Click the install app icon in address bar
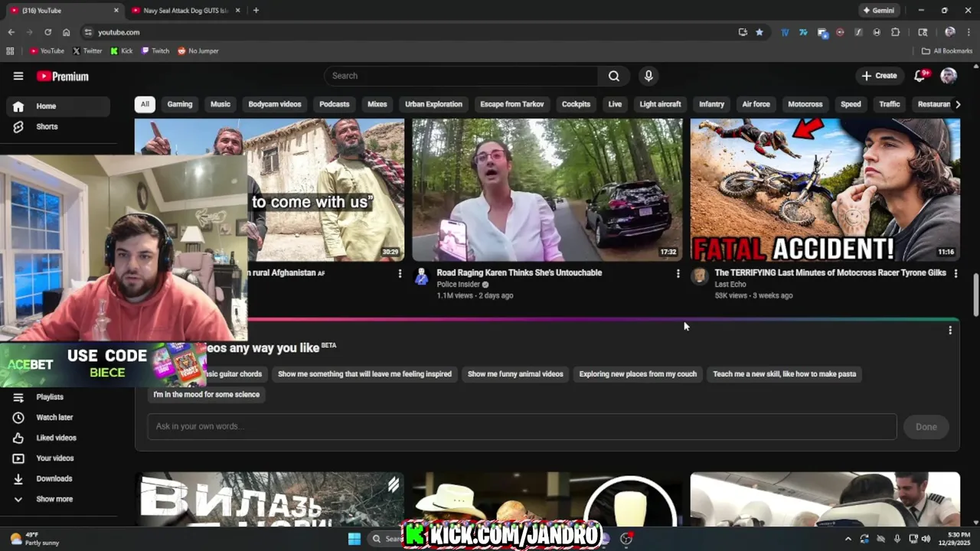This screenshot has height=551, width=980. click(x=743, y=32)
